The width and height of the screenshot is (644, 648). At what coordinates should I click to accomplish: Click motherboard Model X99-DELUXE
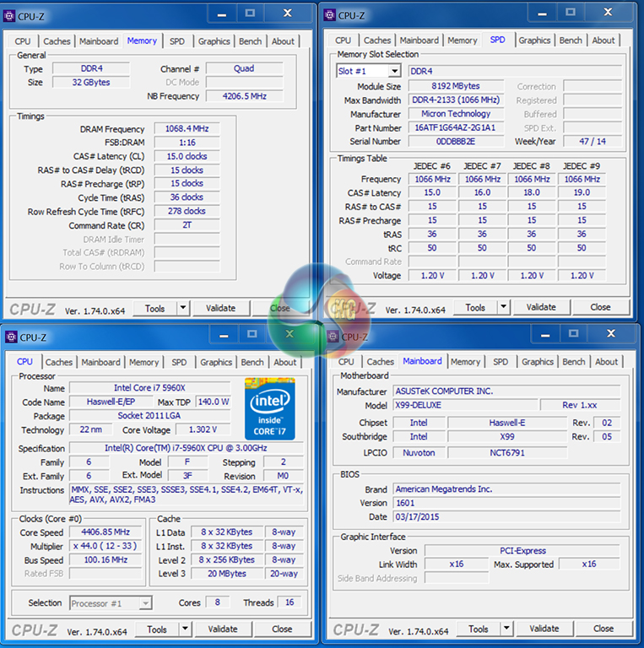tap(465, 405)
